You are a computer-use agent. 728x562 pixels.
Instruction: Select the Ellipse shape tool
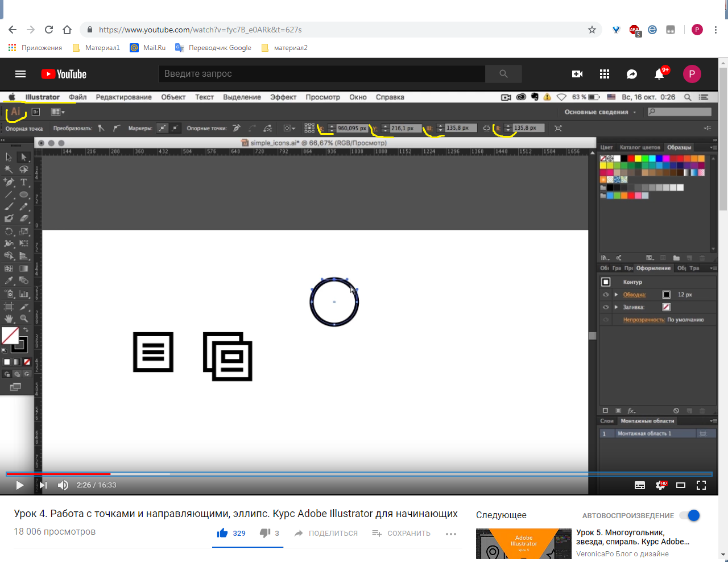[23, 195]
